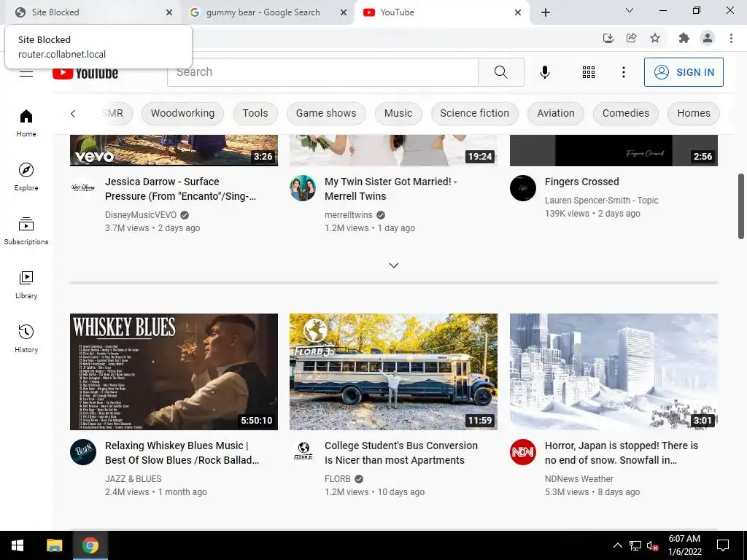
Task: Open the network tray icon
Action: pyautogui.click(x=635, y=545)
